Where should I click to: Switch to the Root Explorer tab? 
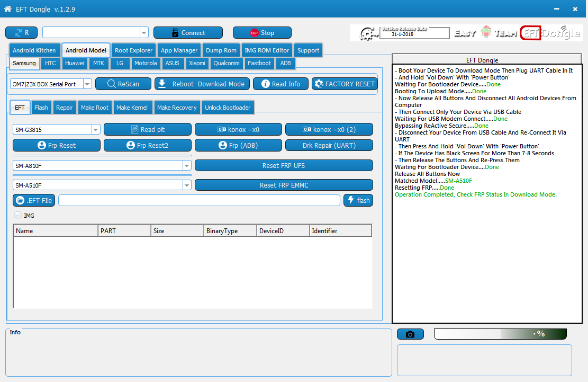(133, 50)
